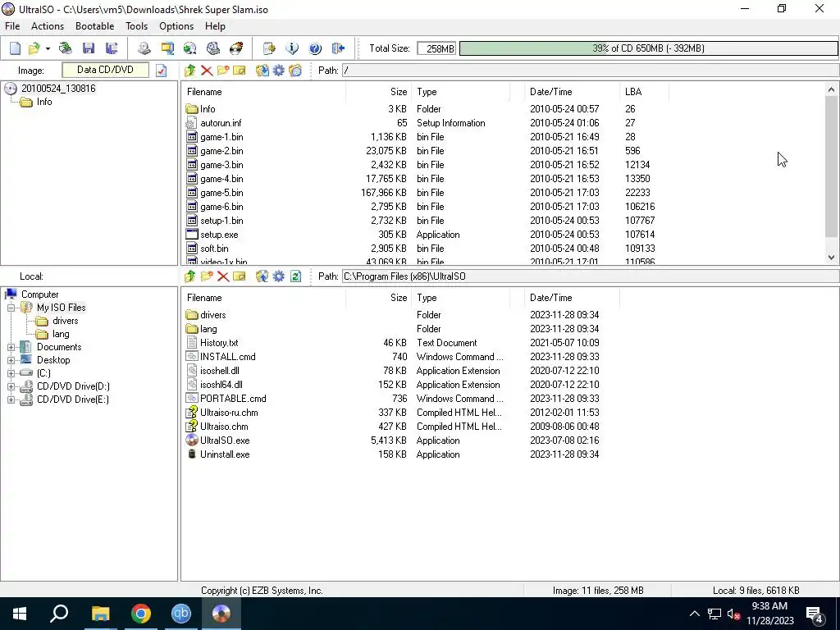The height and width of the screenshot is (630, 840).
Task: Select the Info folder in image tree
Action: click(44, 102)
